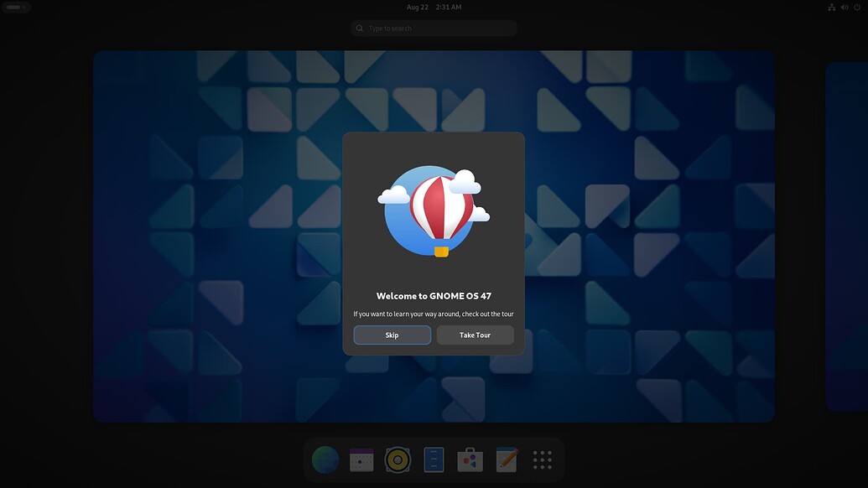Launch the Text Editor with the pencil icon

click(x=506, y=459)
